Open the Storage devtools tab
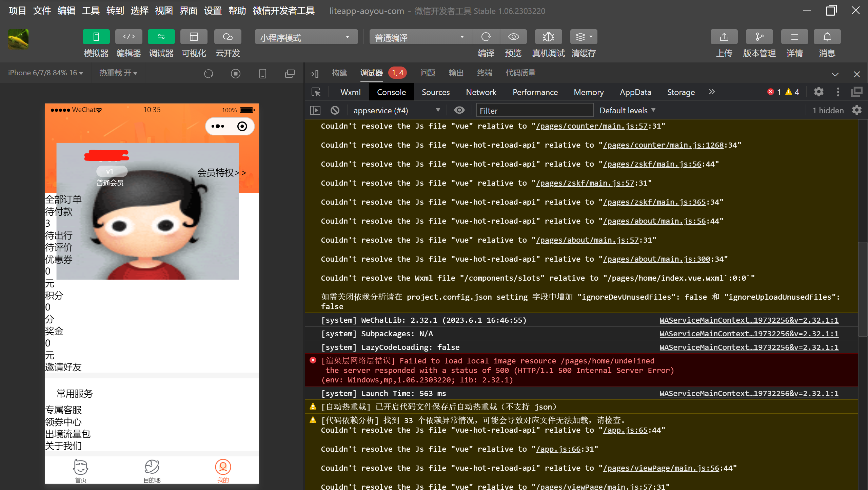This screenshot has width=868, height=490. tap(681, 92)
